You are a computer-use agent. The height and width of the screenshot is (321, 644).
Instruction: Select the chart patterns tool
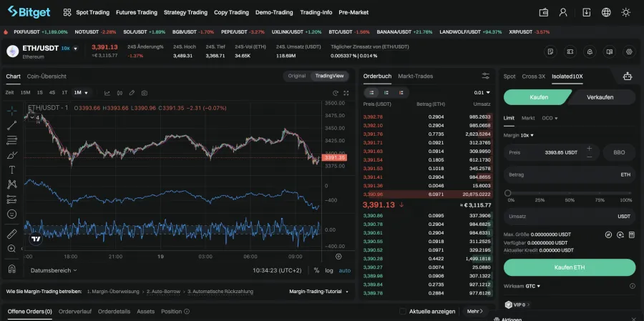click(12, 184)
